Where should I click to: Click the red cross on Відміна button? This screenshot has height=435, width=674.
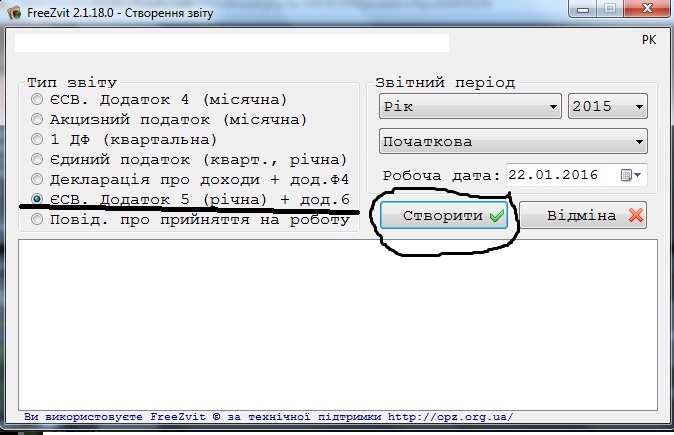click(635, 215)
